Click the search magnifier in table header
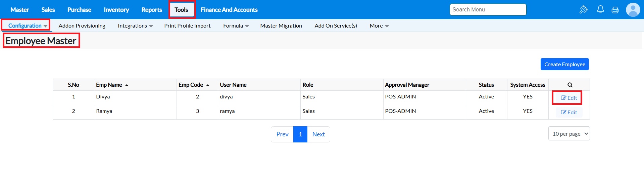Image resolution: width=644 pixels, height=172 pixels. [x=570, y=85]
